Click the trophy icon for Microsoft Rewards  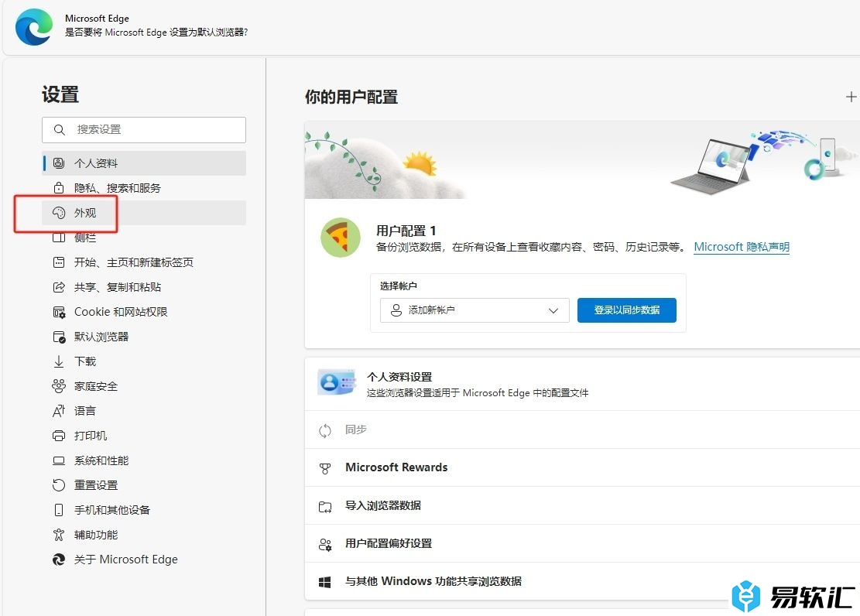pos(325,468)
